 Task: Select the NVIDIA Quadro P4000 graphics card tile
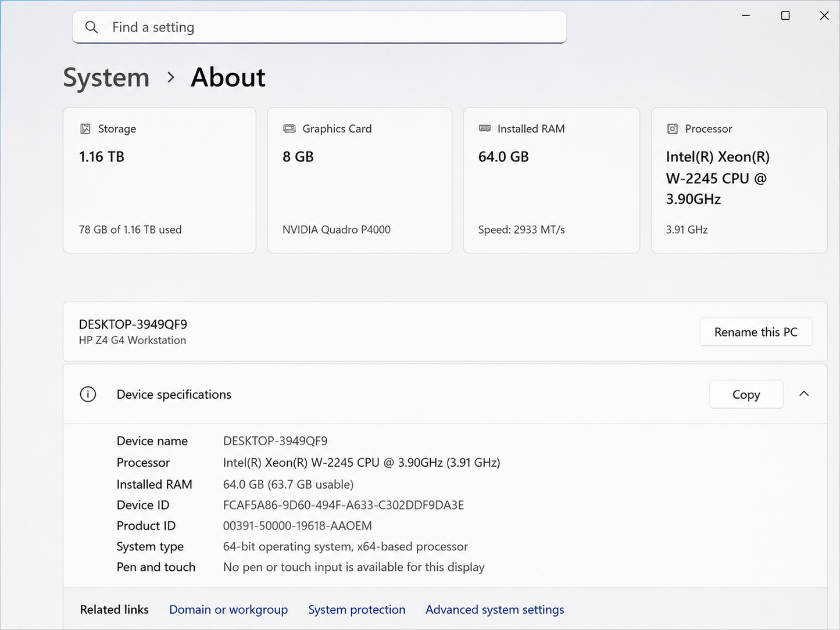[x=360, y=180]
